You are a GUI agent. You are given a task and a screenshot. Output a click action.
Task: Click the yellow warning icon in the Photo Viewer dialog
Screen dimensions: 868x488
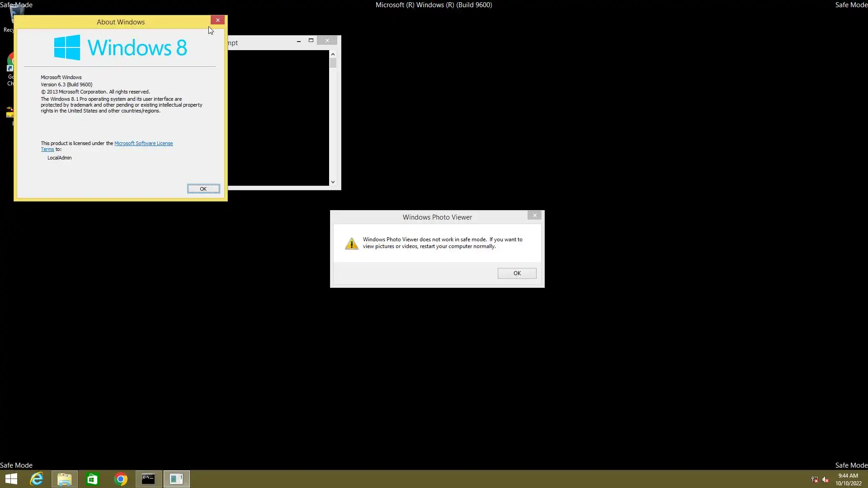pyautogui.click(x=351, y=244)
